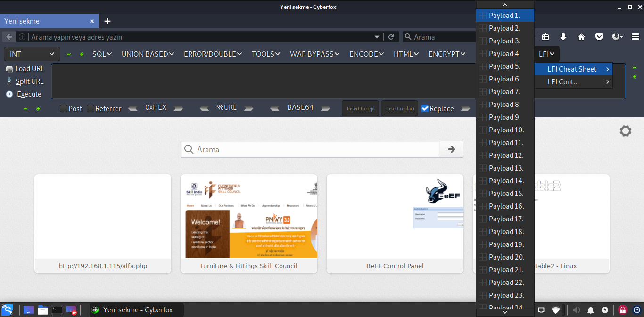Click the reload page icon in address bar

point(391,37)
